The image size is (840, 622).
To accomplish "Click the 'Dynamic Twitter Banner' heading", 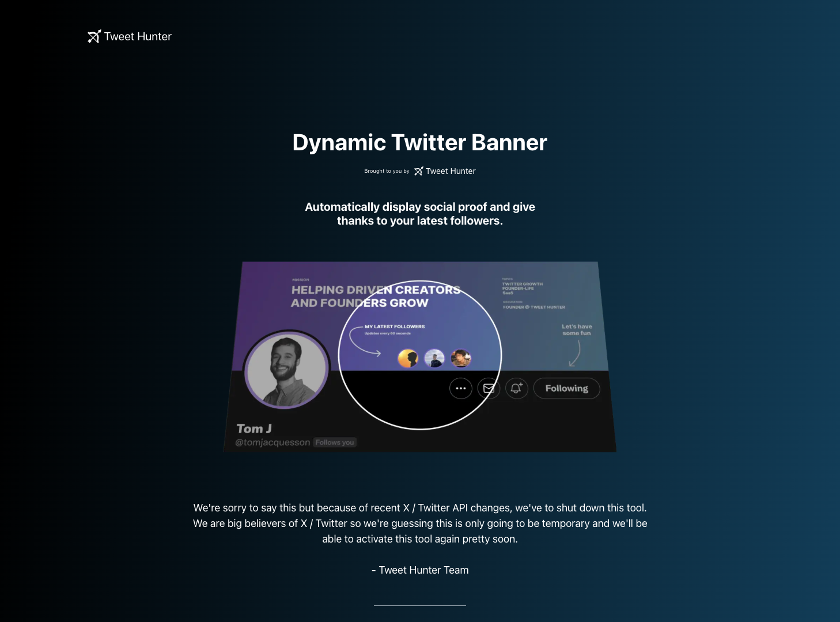I will point(419,142).
